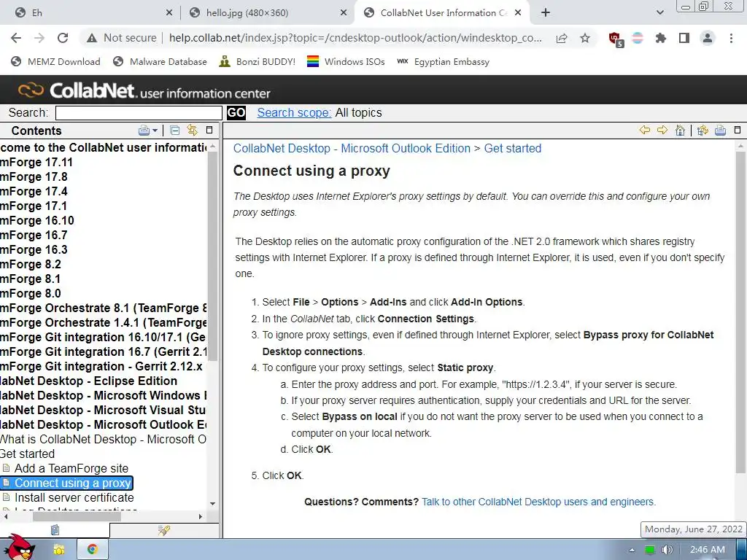The width and height of the screenshot is (747, 560).
Task: Reload the current page
Action: click(x=63, y=38)
